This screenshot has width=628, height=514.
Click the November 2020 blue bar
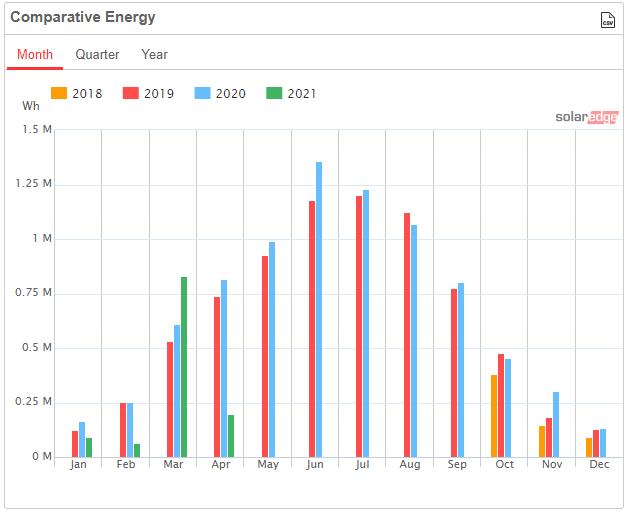tap(556, 424)
